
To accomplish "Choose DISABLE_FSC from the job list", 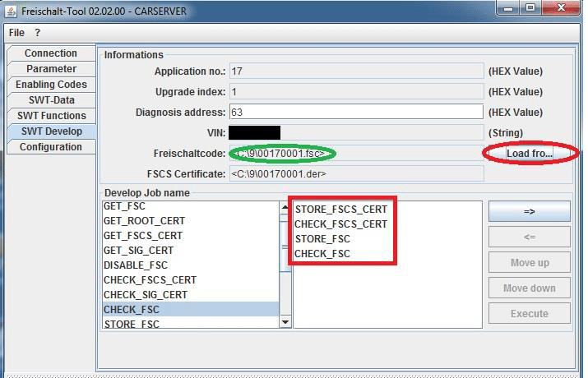I will 135,265.
